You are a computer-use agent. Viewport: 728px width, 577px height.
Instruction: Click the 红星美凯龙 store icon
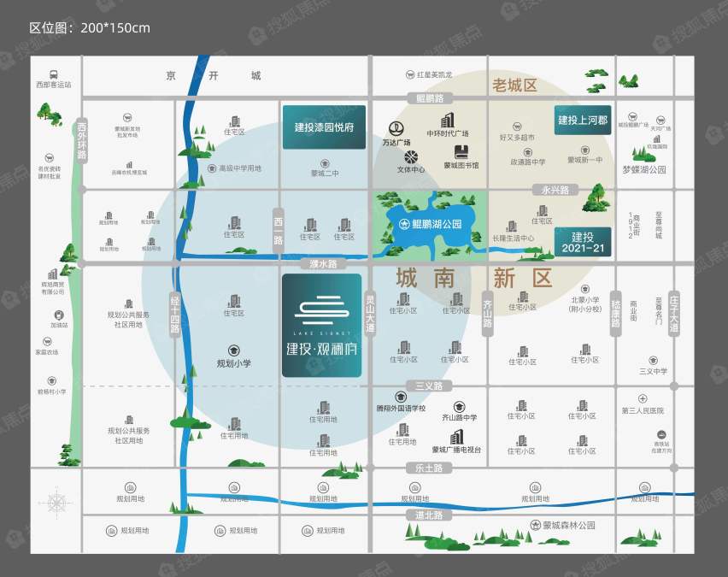pos(410,75)
